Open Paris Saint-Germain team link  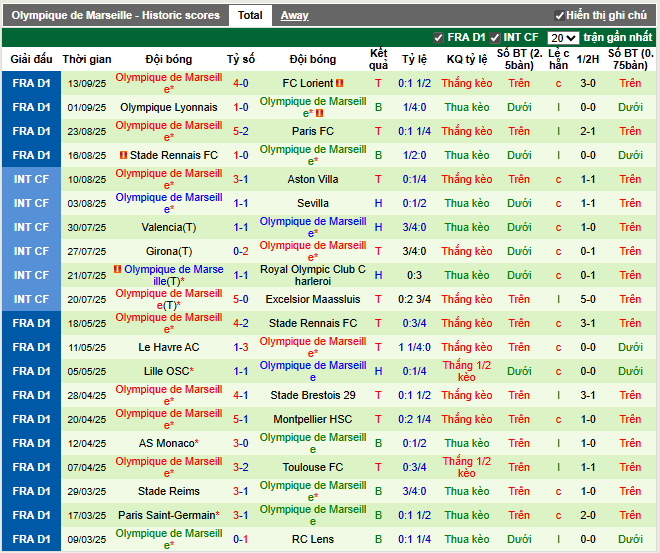167,515
